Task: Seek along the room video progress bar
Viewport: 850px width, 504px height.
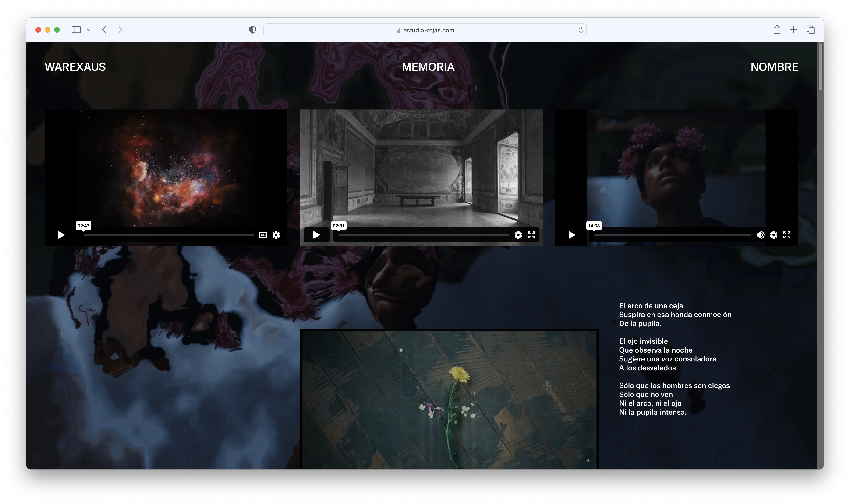Action: 424,235
